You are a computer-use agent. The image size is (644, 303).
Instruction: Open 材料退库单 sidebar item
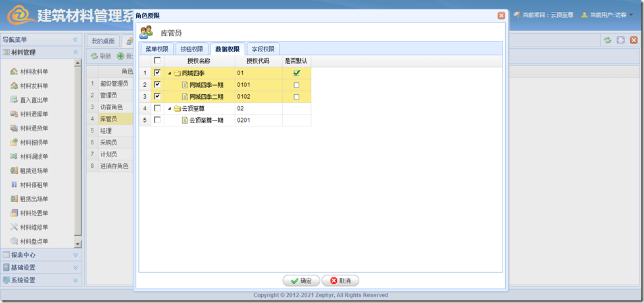34,114
